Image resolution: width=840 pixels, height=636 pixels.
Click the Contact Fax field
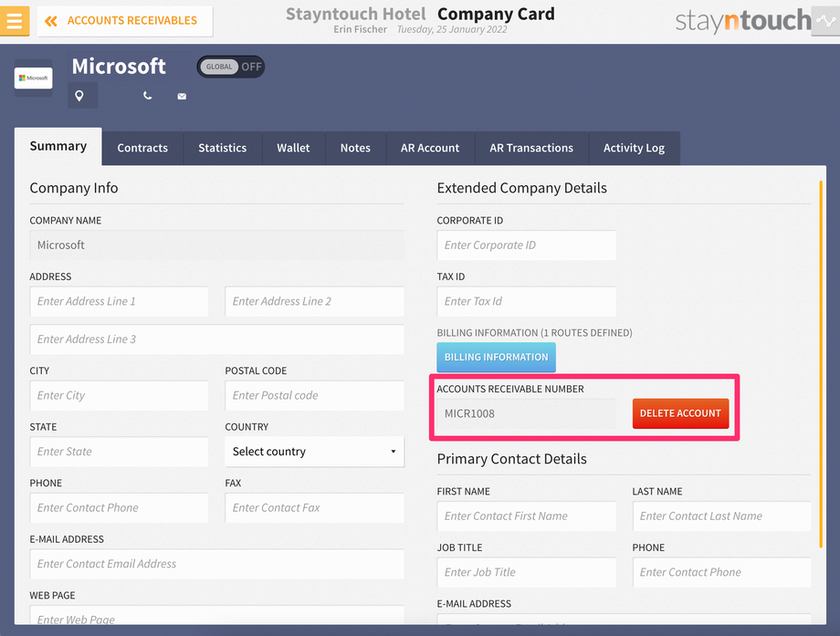pyautogui.click(x=314, y=508)
